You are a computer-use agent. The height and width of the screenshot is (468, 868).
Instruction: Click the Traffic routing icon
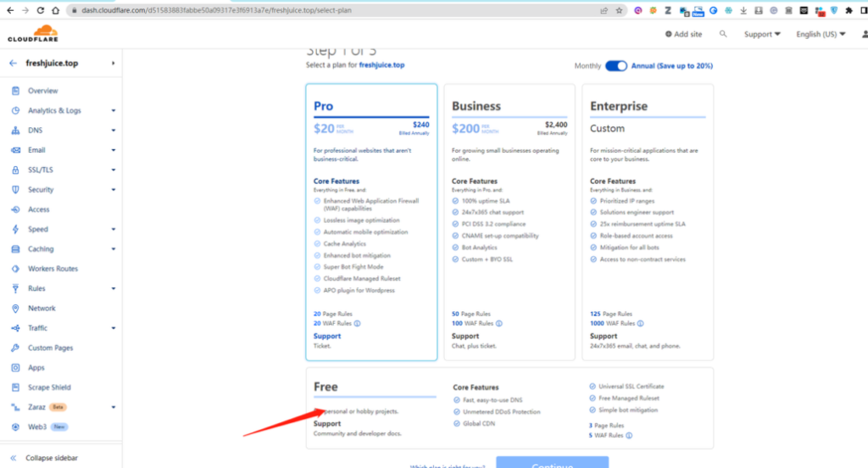(15, 328)
